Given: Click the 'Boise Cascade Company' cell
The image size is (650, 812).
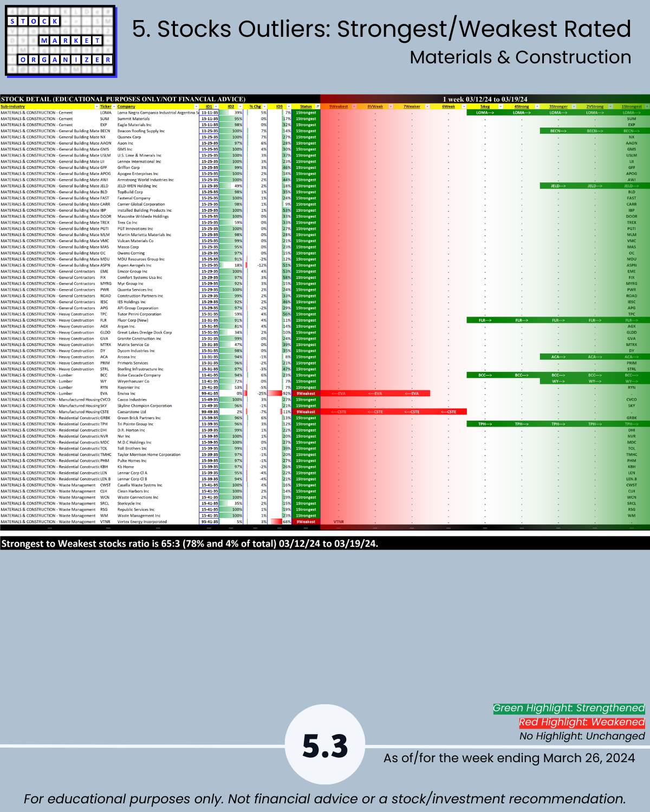Looking at the screenshot, I should (x=158, y=375).
